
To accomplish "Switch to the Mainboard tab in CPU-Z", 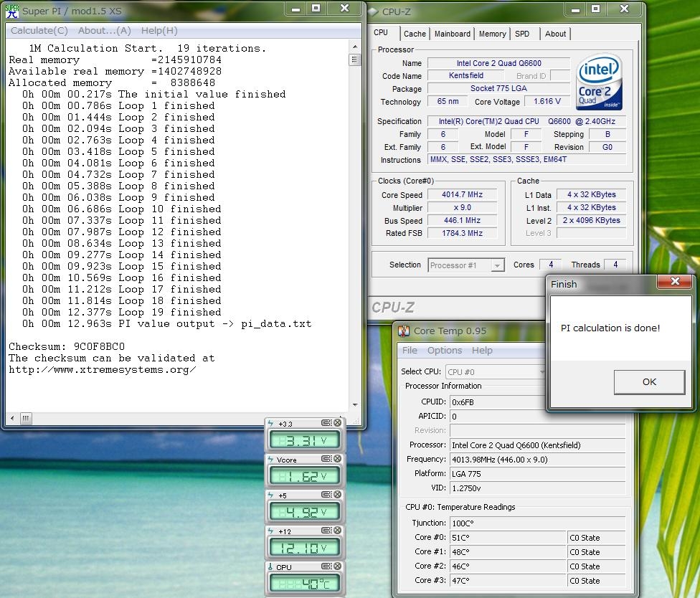I will tap(453, 34).
